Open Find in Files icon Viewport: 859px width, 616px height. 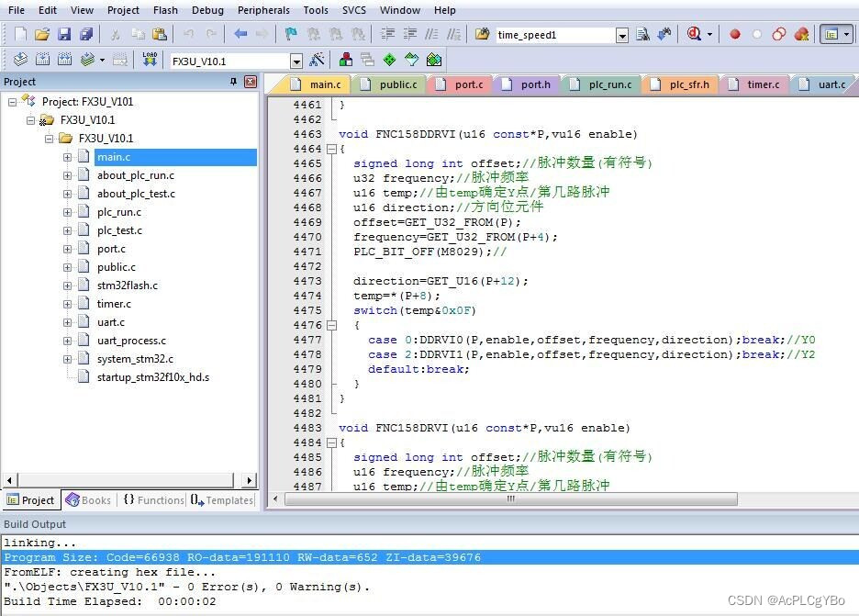coord(482,34)
